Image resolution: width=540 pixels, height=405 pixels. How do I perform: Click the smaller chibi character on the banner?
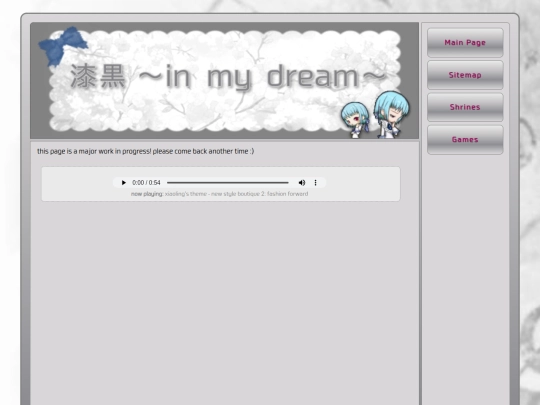pos(355,120)
